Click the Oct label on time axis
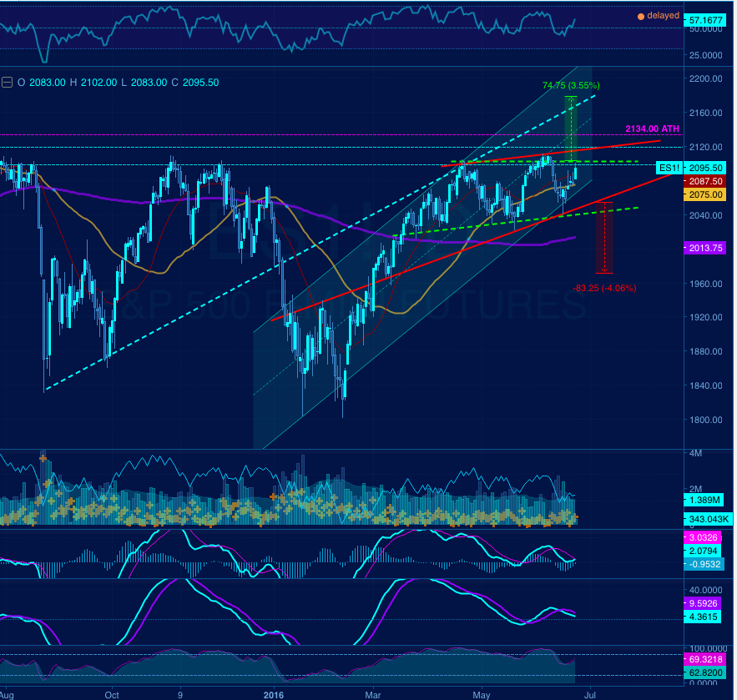The width and height of the screenshot is (737, 700). (112, 695)
